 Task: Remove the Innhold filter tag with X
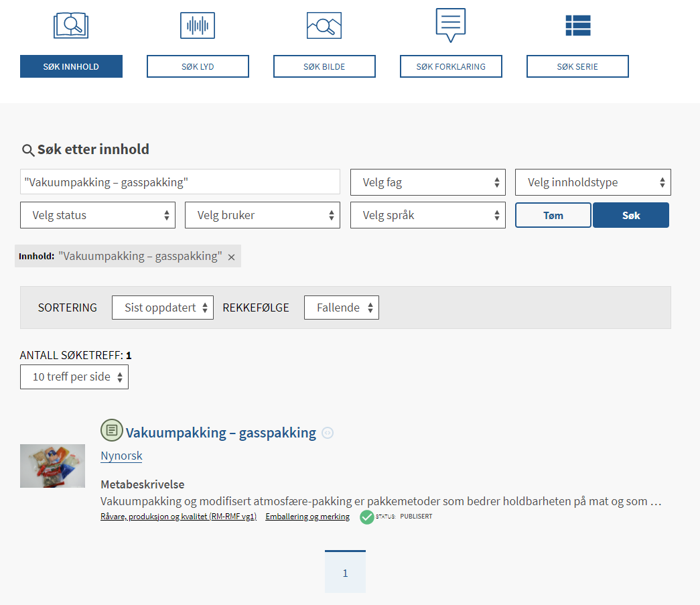tap(231, 257)
